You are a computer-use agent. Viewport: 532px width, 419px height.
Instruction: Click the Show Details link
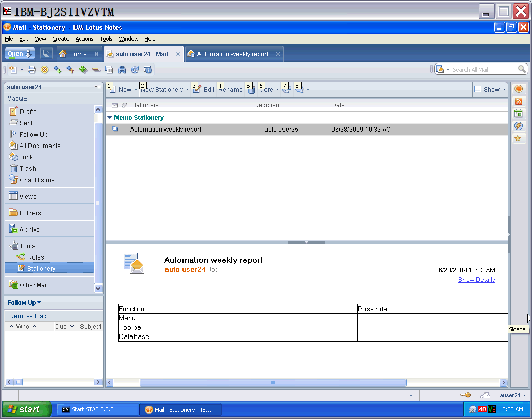[476, 280]
